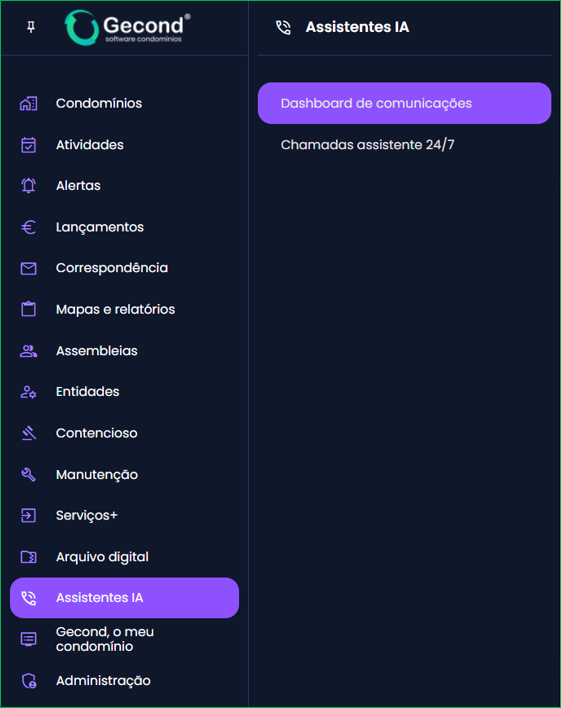Open Dashboard de comunicações
The height and width of the screenshot is (708, 561).
tap(404, 103)
